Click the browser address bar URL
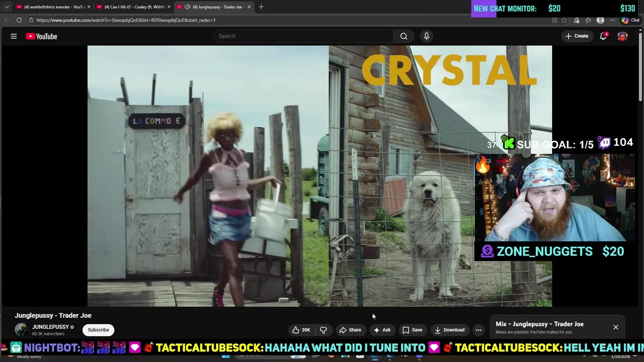Viewport: 644px width, 362px height. tap(126, 20)
